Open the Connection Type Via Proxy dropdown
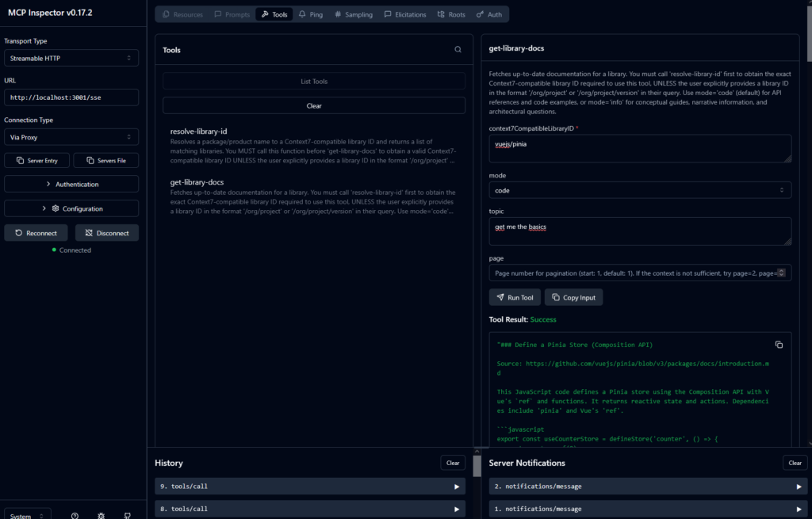Viewport: 812px width, 519px height. (x=71, y=137)
